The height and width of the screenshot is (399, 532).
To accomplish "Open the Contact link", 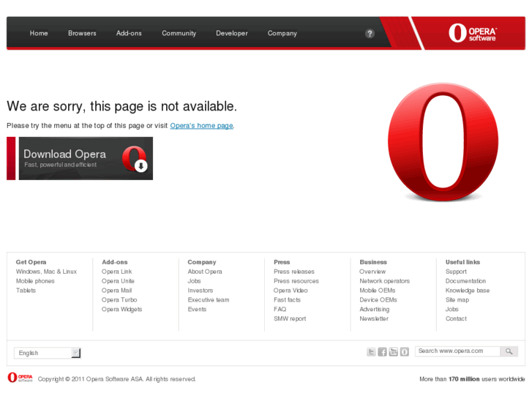I will click(457, 319).
